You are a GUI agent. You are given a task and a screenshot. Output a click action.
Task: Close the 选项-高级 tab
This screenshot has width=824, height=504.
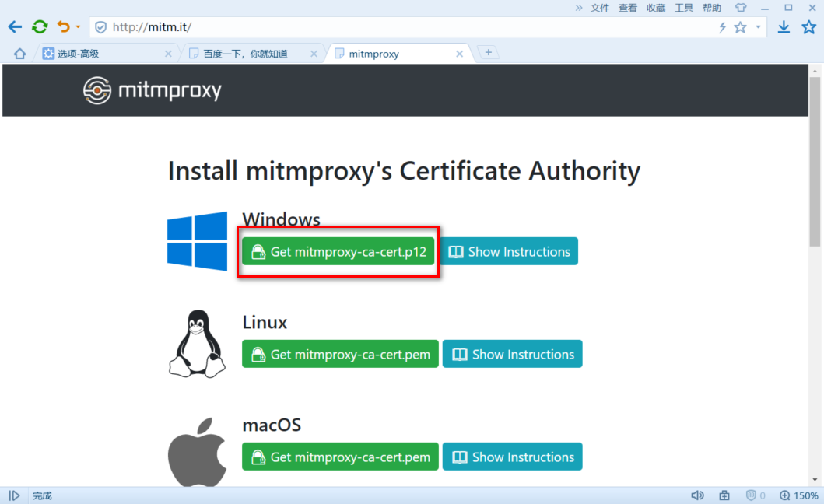click(x=168, y=54)
